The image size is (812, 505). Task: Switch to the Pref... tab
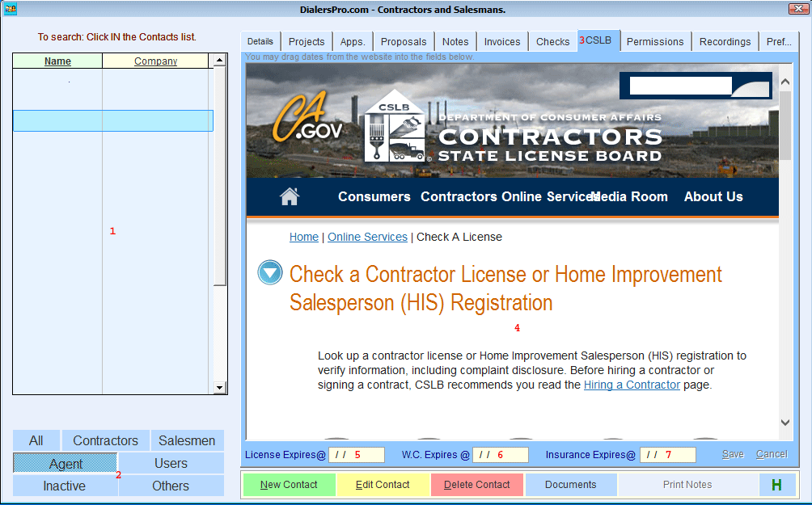click(x=779, y=41)
